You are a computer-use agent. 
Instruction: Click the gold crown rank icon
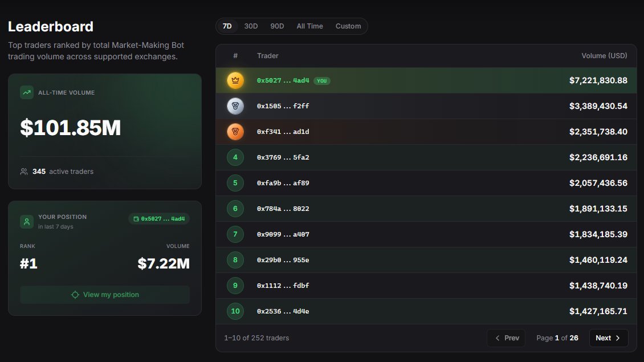pyautogui.click(x=235, y=80)
